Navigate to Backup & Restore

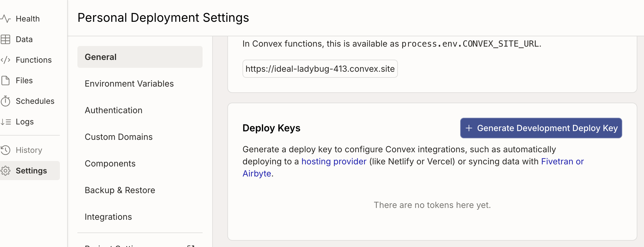[x=120, y=190]
